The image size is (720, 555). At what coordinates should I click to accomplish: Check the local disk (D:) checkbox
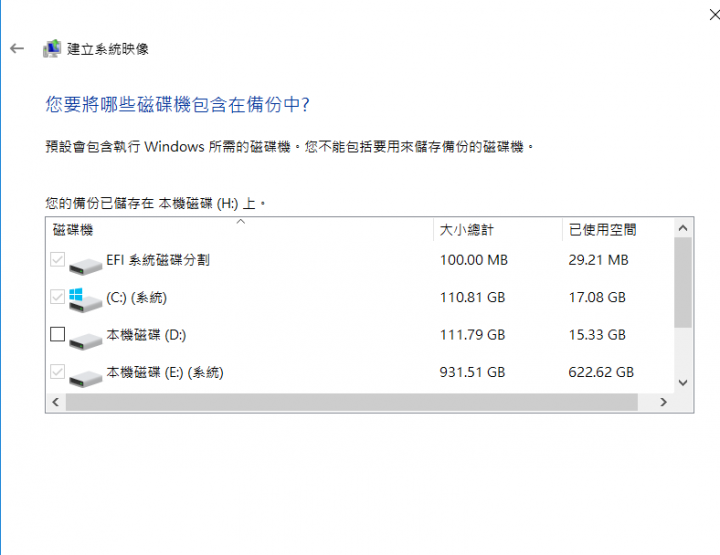pyautogui.click(x=57, y=334)
